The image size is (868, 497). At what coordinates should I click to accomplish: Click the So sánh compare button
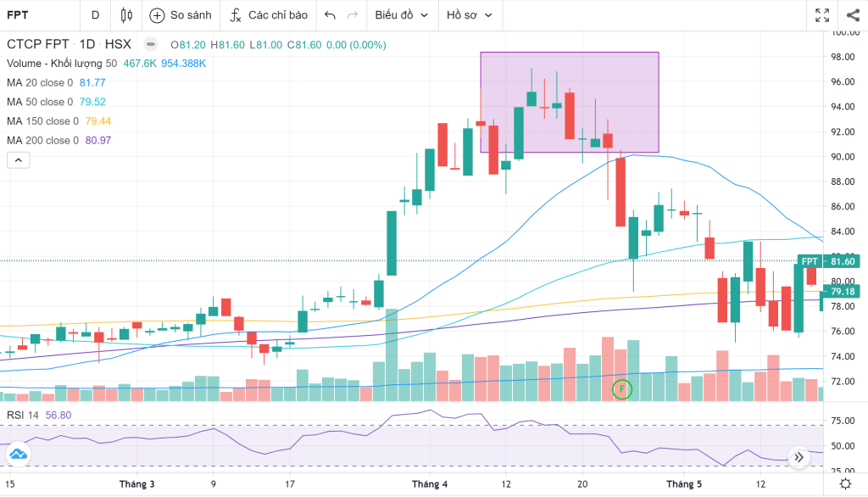181,15
